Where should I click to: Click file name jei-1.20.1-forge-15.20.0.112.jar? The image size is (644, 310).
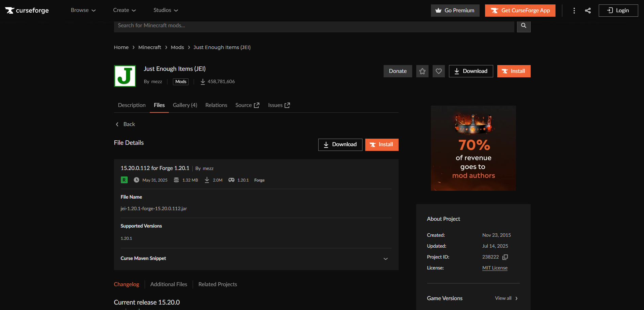click(x=154, y=208)
